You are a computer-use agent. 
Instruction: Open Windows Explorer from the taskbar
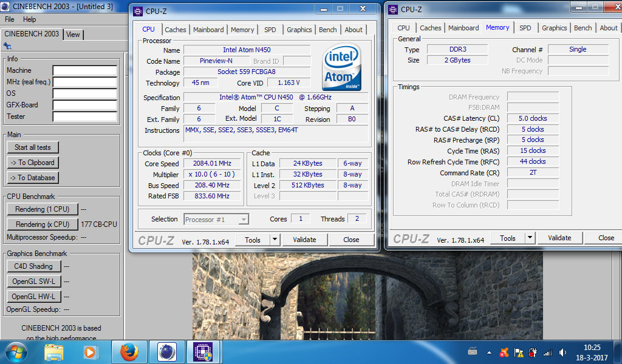pos(54,352)
